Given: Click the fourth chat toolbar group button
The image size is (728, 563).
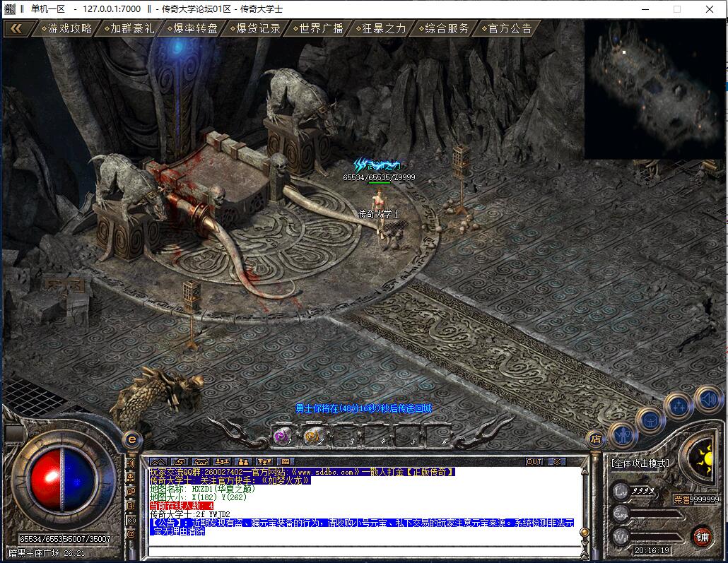Looking at the screenshot, I should click(x=222, y=462).
